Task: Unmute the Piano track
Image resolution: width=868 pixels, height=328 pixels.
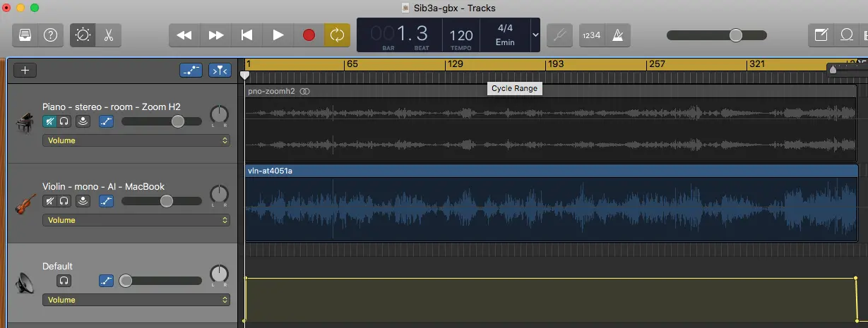Action: coord(49,121)
